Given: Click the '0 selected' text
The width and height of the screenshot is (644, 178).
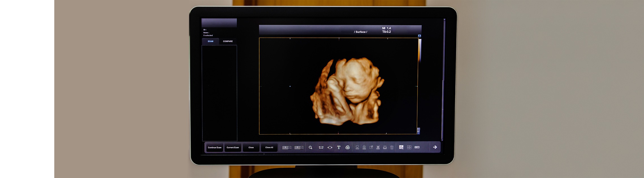Looking at the screenshot, I should pyautogui.click(x=208, y=35).
